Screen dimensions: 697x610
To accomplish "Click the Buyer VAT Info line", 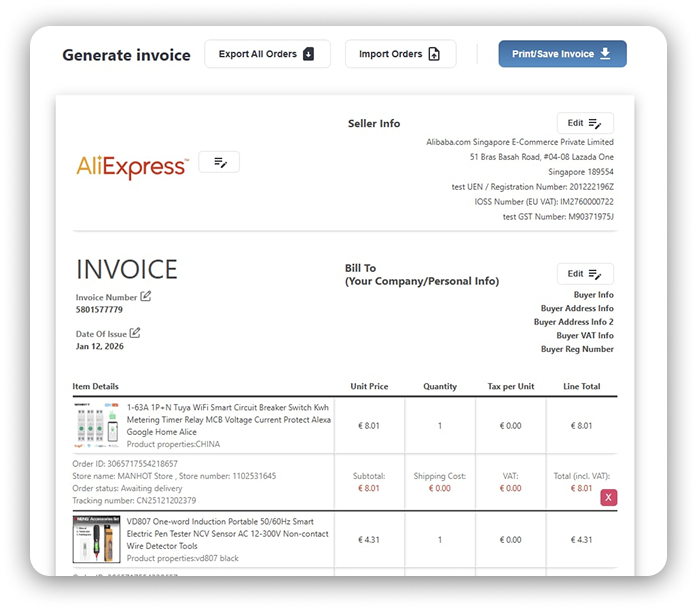I will point(585,335).
